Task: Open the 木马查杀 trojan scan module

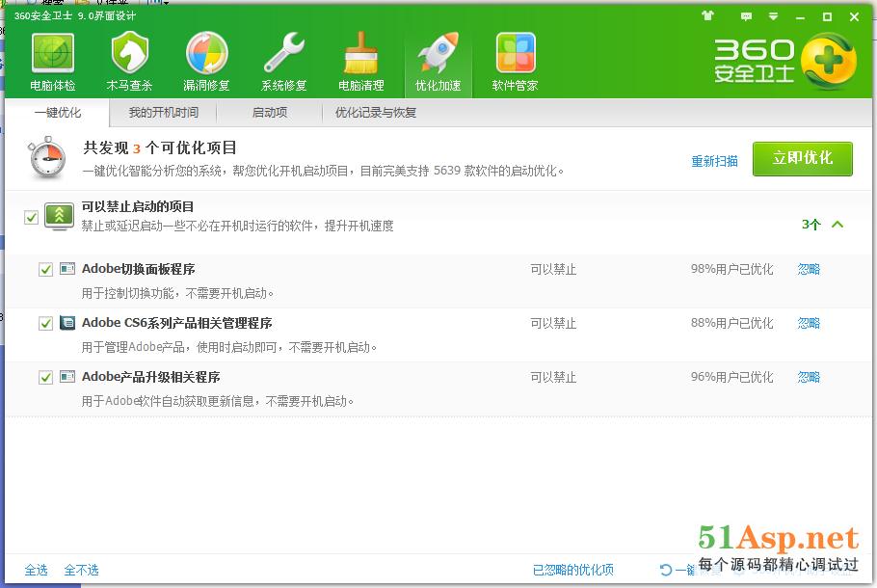Action: (129, 63)
